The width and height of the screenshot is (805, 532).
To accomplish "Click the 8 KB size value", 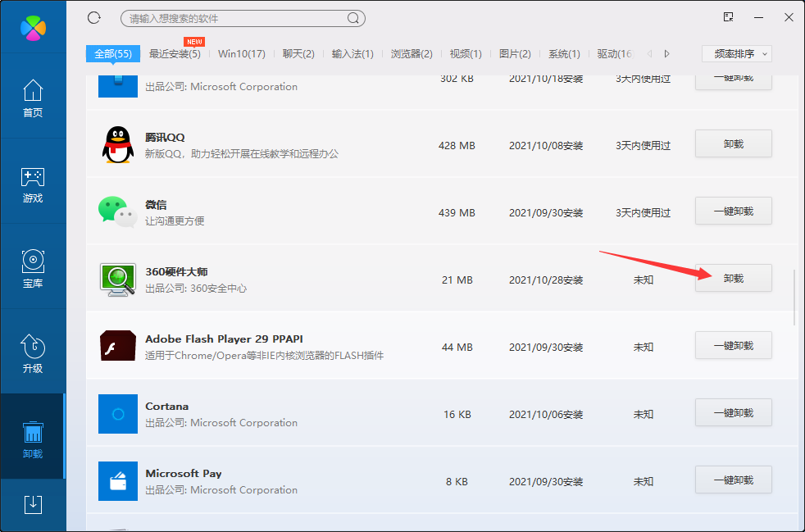I will pyautogui.click(x=457, y=482).
